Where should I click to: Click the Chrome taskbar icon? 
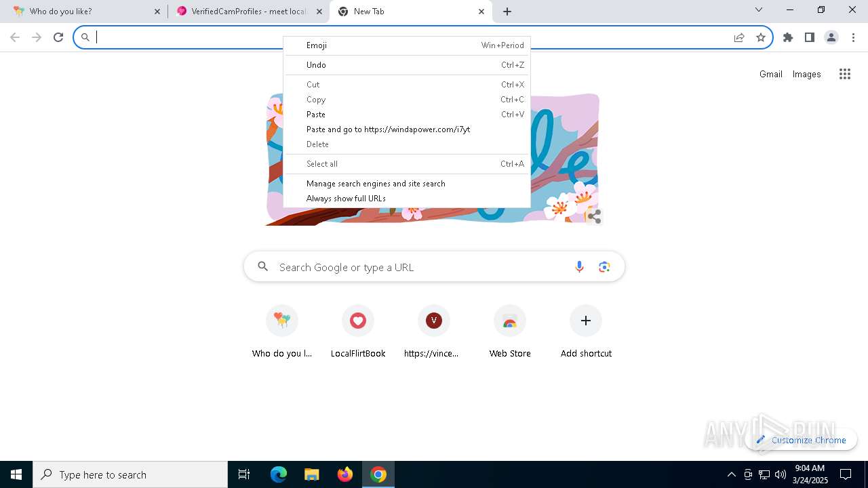point(378,474)
